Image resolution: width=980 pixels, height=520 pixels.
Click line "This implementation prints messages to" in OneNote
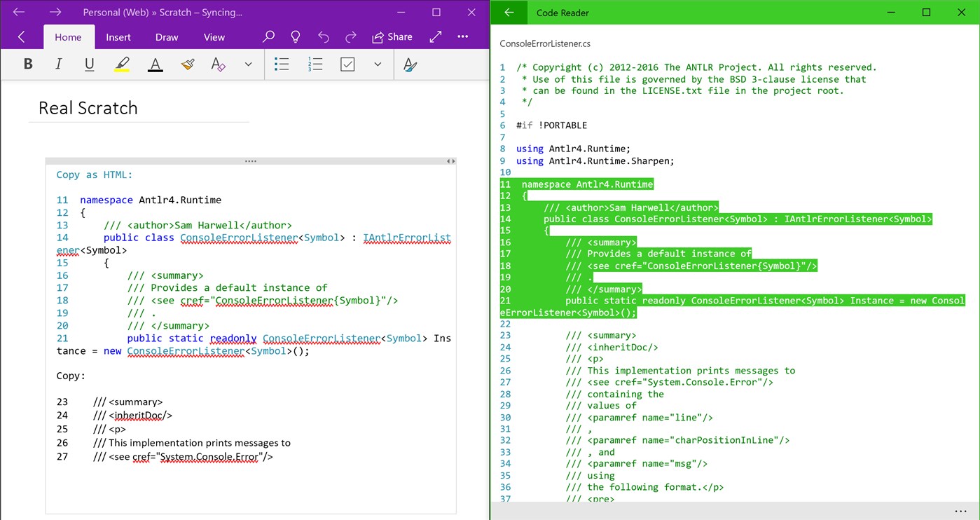(x=191, y=443)
